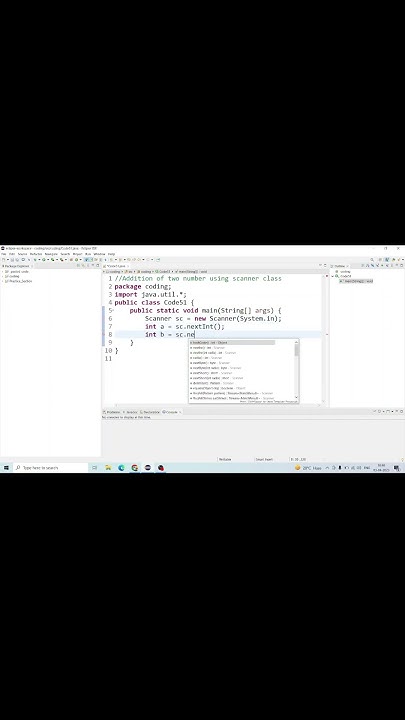Open the Project menu
This screenshot has width=405, height=720.
pyautogui.click(x=78, y=254)
